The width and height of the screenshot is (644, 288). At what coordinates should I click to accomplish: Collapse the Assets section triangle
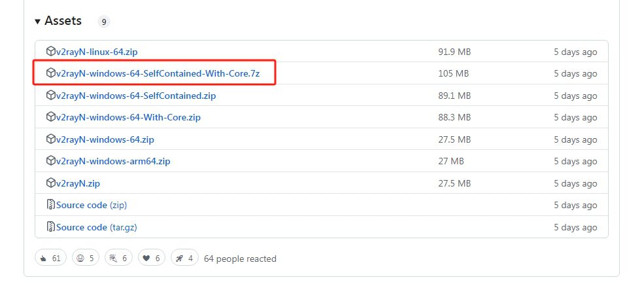point(38,22)
